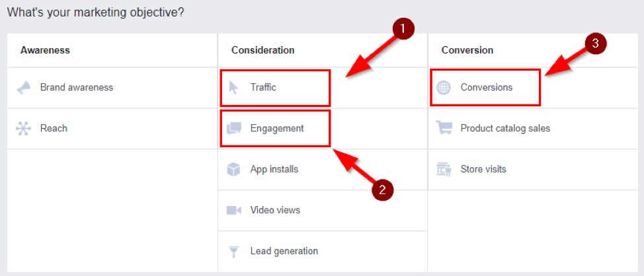644x276 pixels.
Task: Select the Reach objective label
Action: click(x=54, y=128)
